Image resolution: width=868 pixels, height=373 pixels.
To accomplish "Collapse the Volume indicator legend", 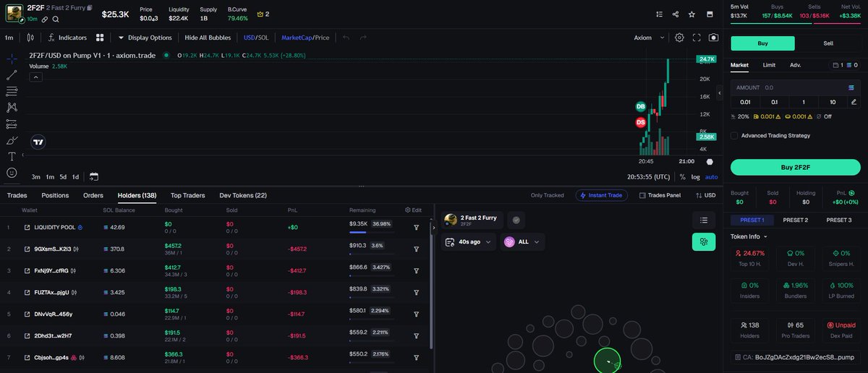I will coord(35,77).
